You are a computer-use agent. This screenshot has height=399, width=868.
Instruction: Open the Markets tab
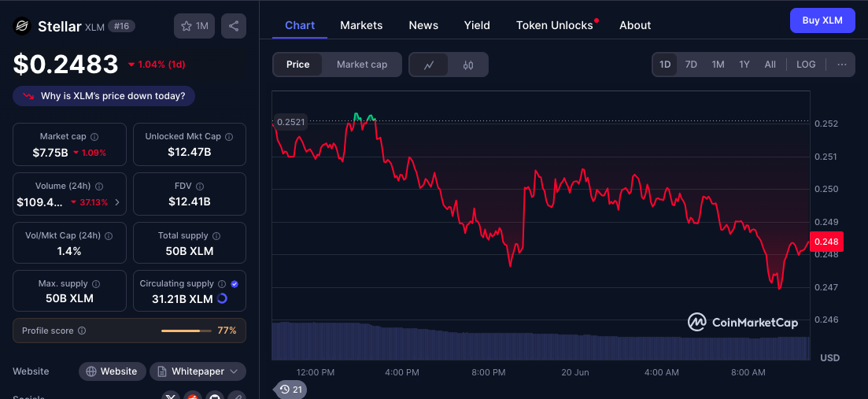point(361,25)
